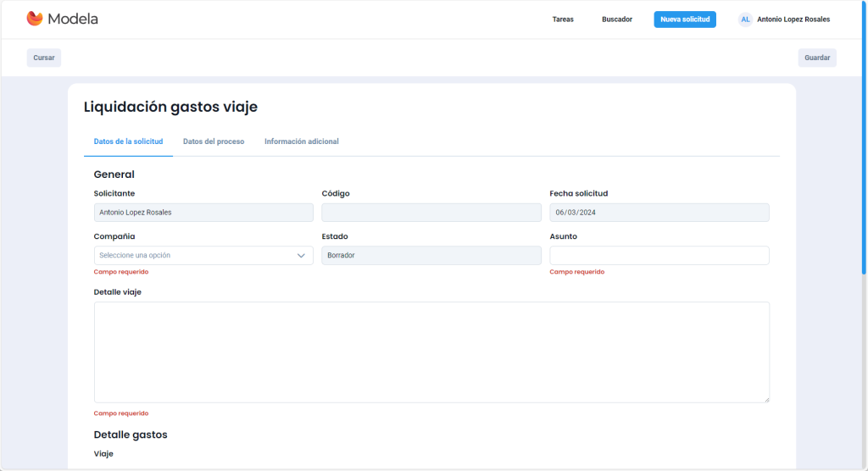The width and height of the screenshot is (868, 471).
Task: Click the Cursar button
Action: [x=44, y=58]
